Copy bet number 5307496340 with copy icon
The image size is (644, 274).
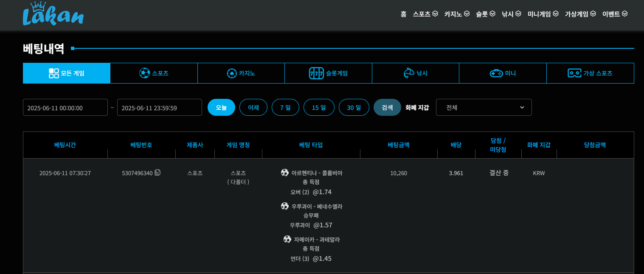point(157,173)
